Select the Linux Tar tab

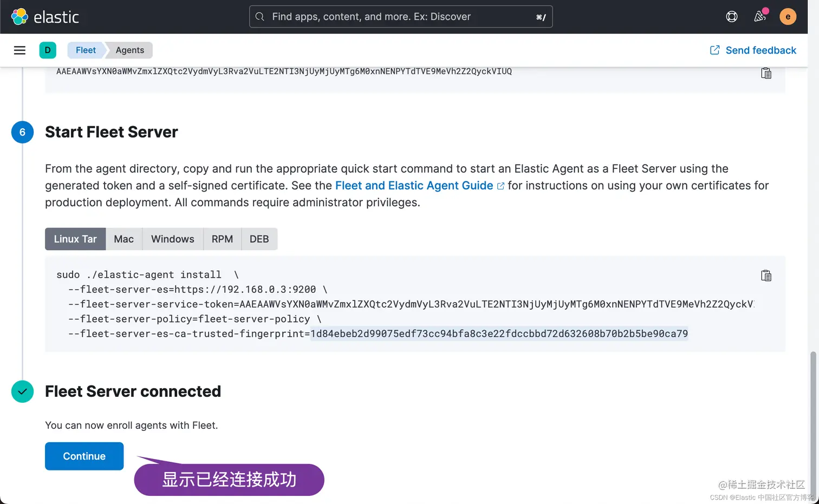75,239
